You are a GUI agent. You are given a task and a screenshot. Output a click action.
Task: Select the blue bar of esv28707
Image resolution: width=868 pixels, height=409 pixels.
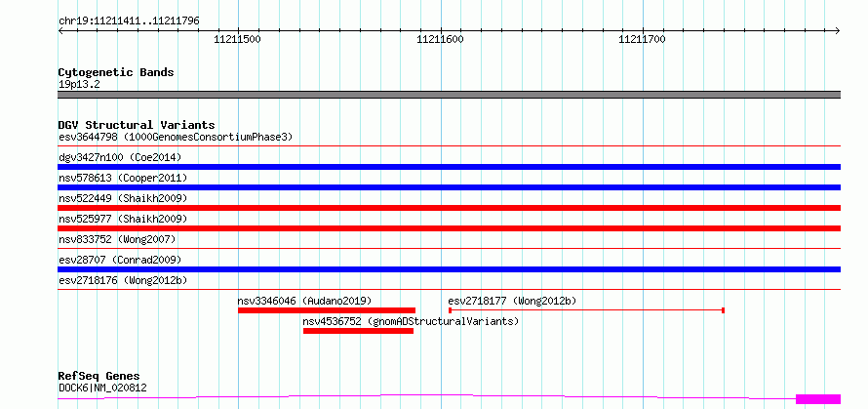pyautogui.click(x=449, y=269)
